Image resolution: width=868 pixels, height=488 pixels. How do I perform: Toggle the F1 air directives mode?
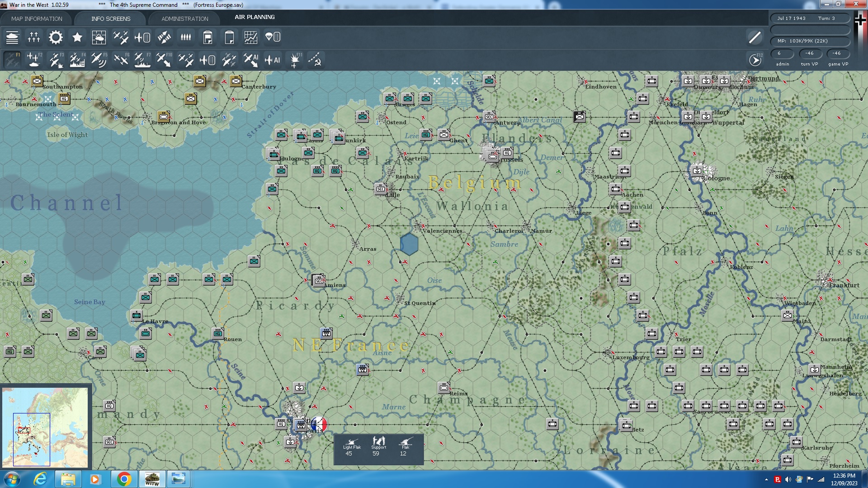tap(12, 60)
